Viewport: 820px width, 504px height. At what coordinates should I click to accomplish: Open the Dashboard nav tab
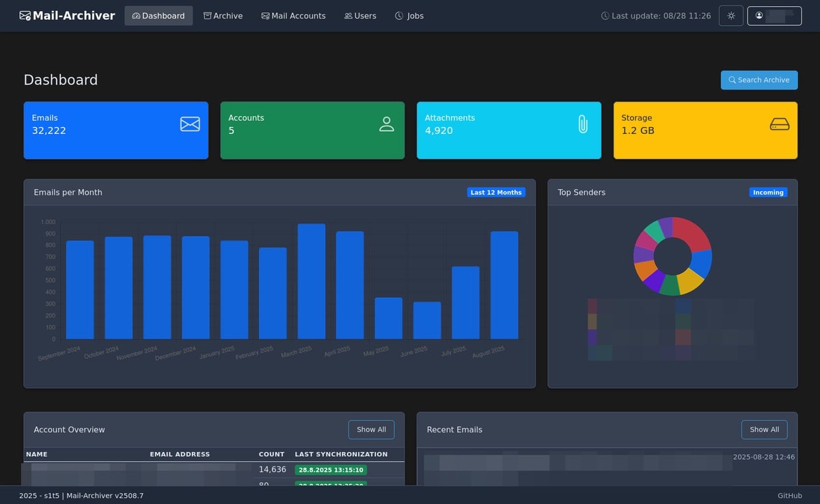tap(159, 16)
